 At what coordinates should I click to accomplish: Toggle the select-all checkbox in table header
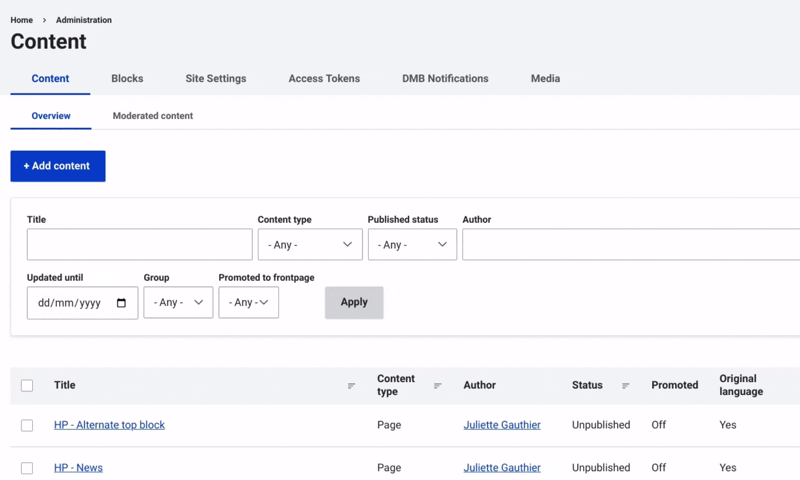(x=27, y=386)
